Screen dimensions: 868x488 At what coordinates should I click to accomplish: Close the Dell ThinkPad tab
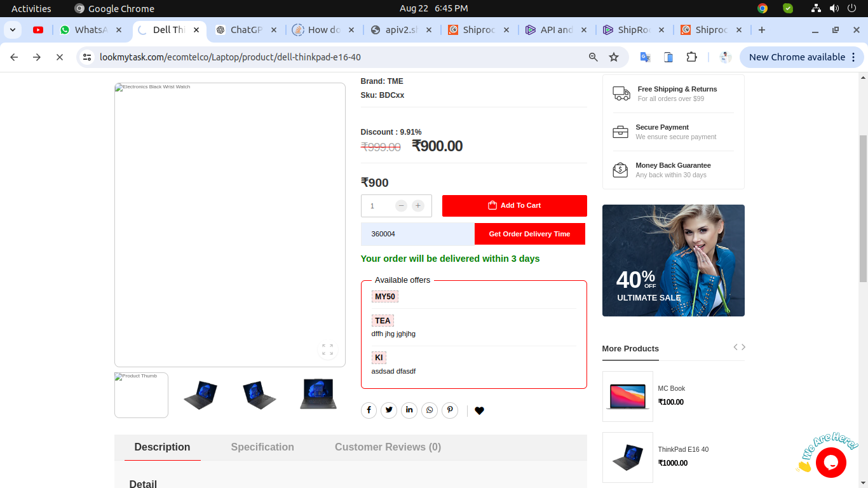[x=196, y=30]
